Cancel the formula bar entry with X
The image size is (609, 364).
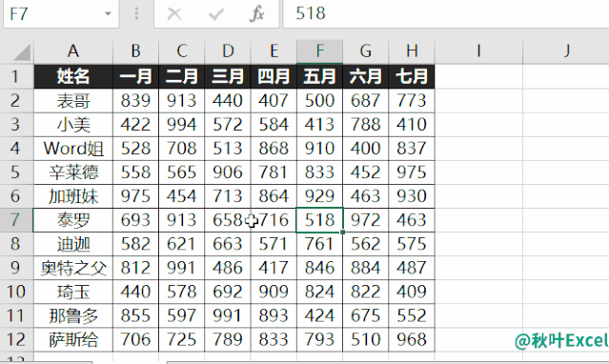tap(174, 14)
